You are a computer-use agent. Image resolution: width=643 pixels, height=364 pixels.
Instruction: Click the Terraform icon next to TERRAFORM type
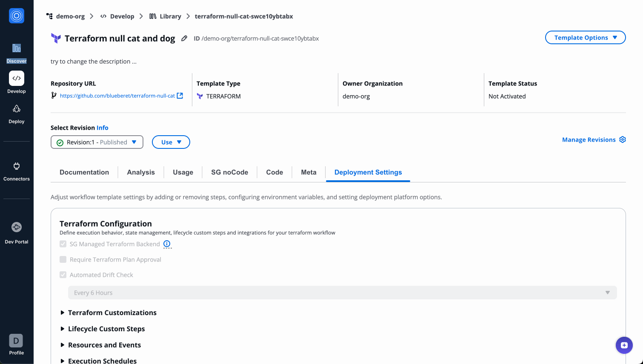click(x=200, y=96)
